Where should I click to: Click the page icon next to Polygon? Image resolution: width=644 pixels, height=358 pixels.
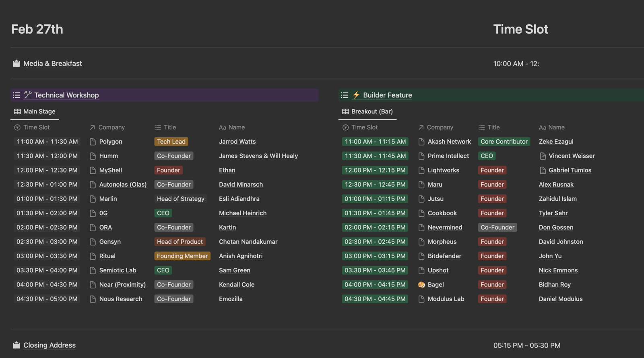click(93, 142)
